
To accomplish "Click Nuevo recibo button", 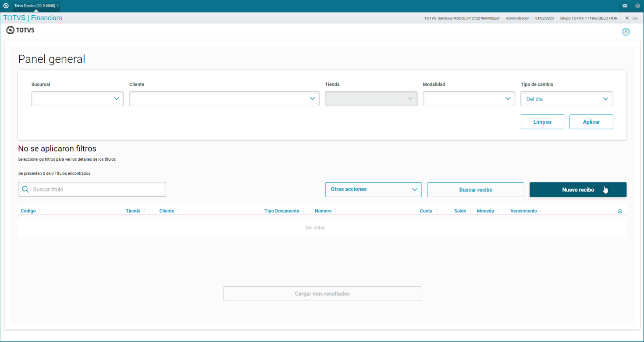I will (578, 190).
